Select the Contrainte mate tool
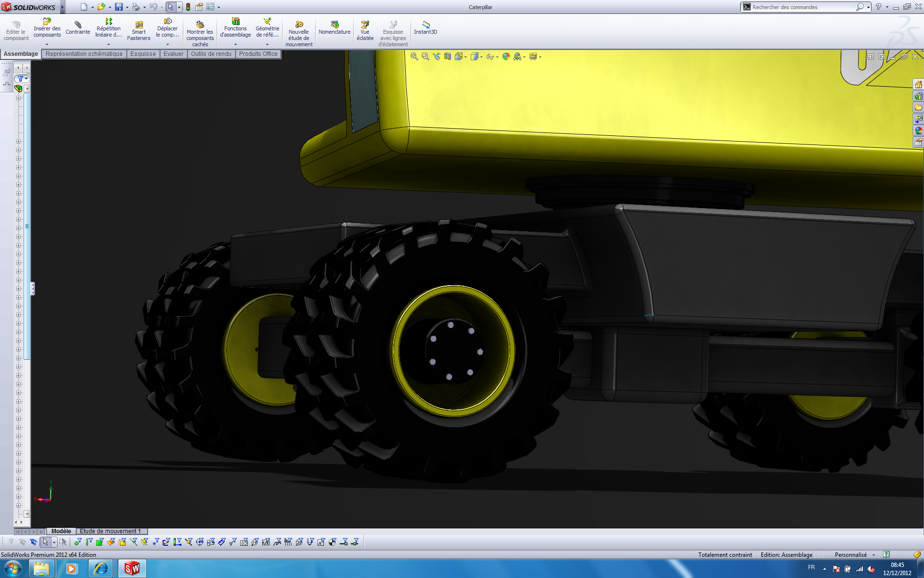Viewport: 924px width, 578px height. pos(78,28)
